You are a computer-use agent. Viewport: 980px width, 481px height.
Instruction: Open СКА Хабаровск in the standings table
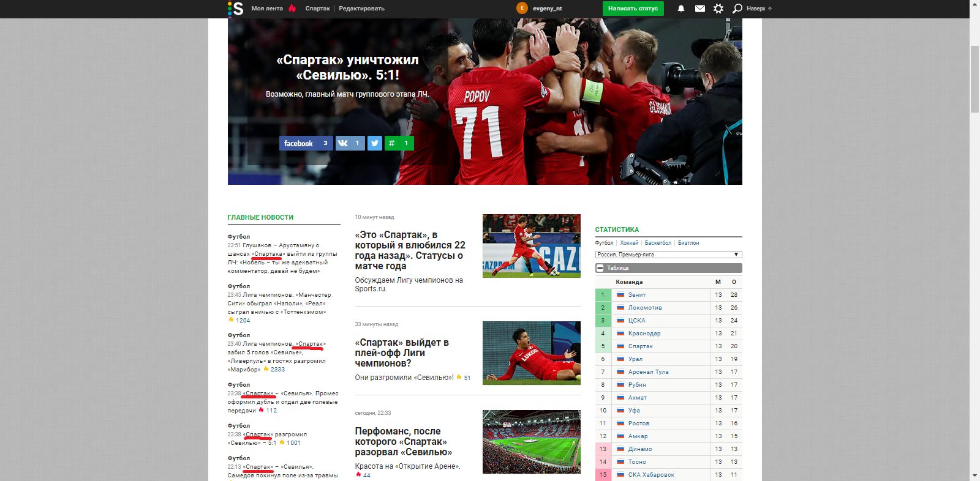click(x=651, y=475)
